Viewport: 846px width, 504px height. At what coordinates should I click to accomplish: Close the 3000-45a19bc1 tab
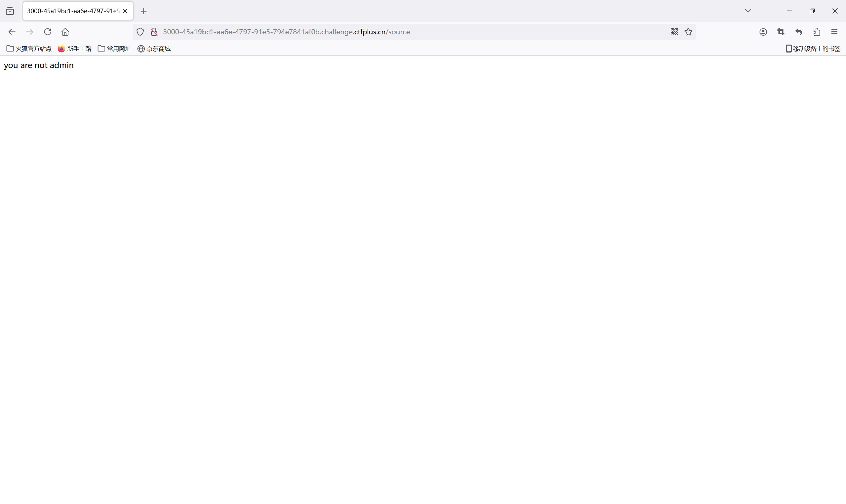[x=125, y=11]
